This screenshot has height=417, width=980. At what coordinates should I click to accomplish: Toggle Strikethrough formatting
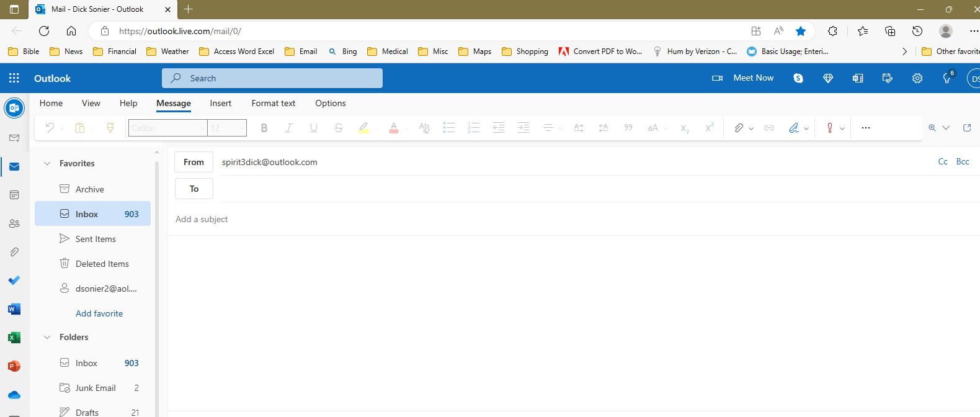(339, 128)
